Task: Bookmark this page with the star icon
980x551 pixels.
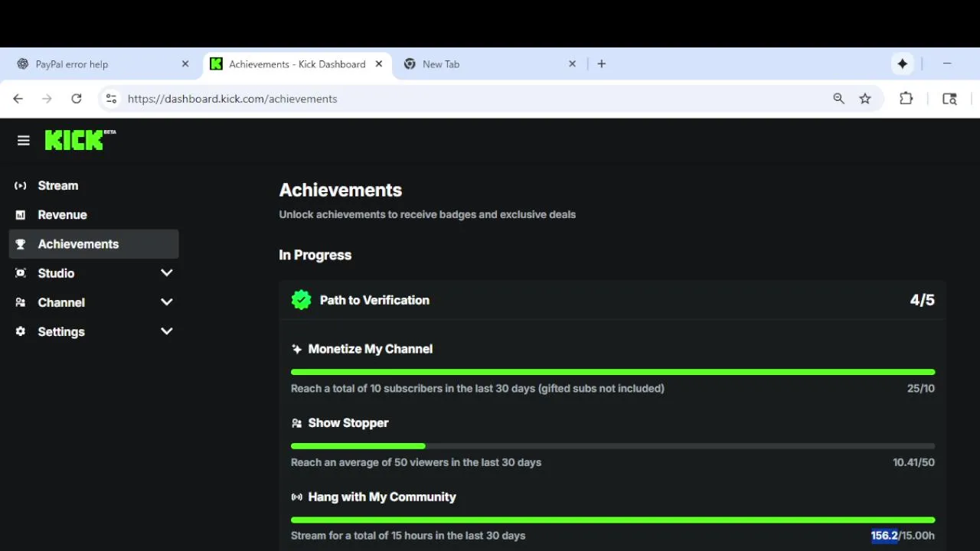Action: click(x=865, y=99)
